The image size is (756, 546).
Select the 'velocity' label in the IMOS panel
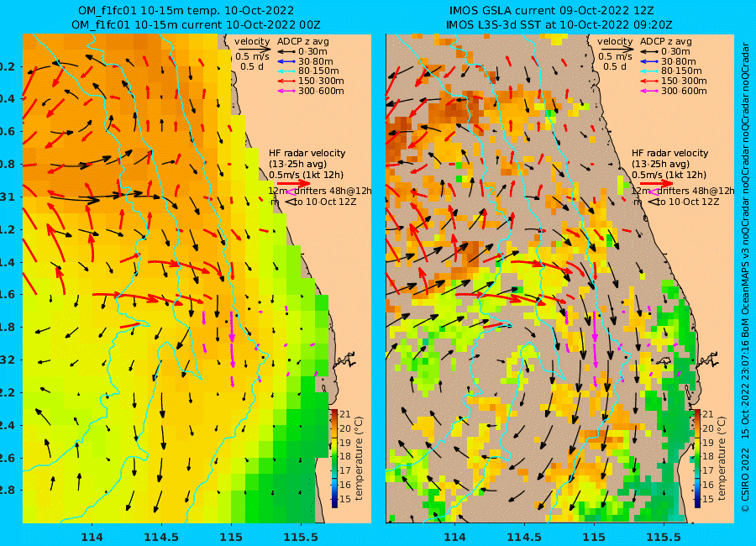(615, 41)
